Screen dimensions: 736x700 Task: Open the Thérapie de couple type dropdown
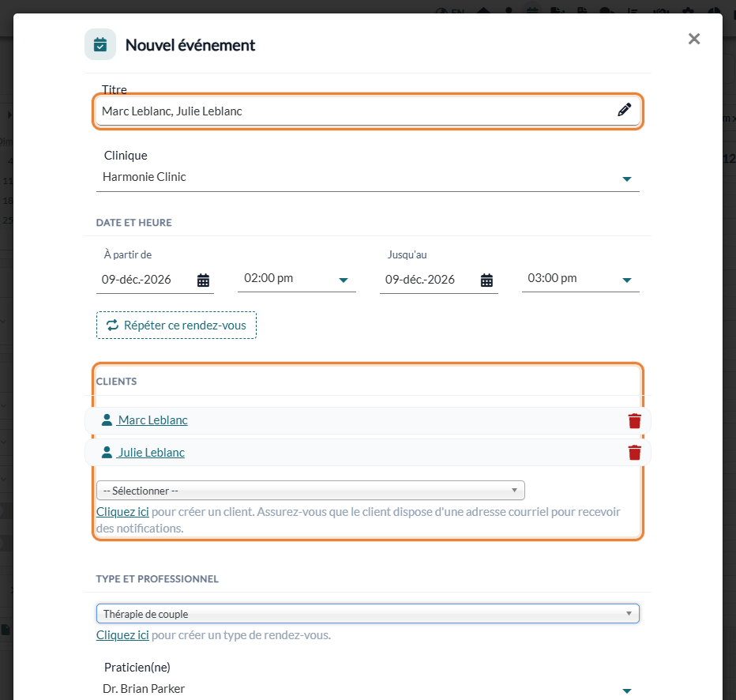[367, 614]
